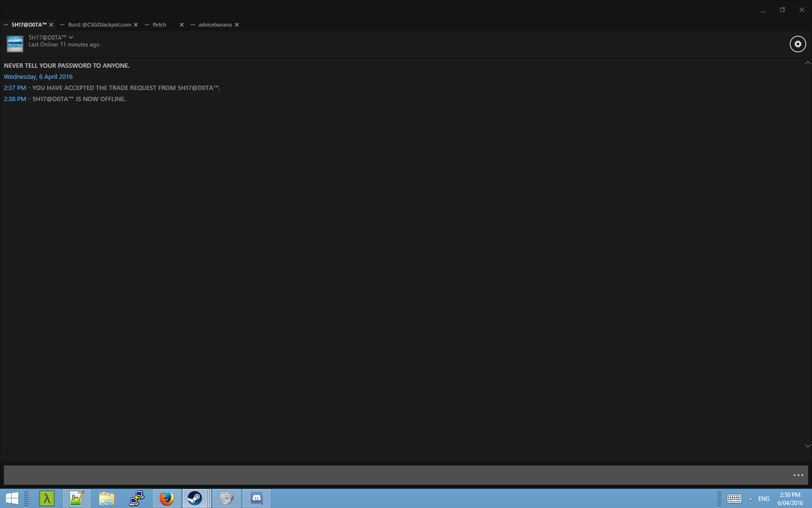Viewport: 812px width, 508px height.
Task: Launch Firefox from the taskbar
Action: point(167,498)
